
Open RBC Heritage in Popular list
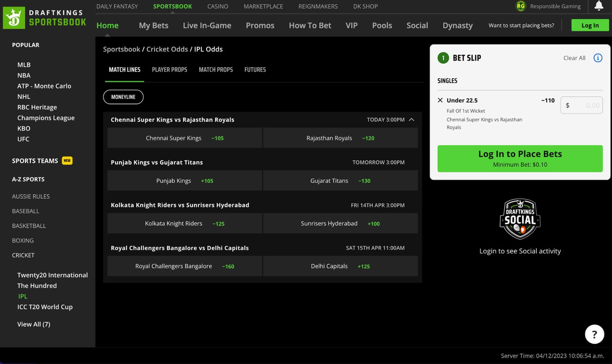37,107
